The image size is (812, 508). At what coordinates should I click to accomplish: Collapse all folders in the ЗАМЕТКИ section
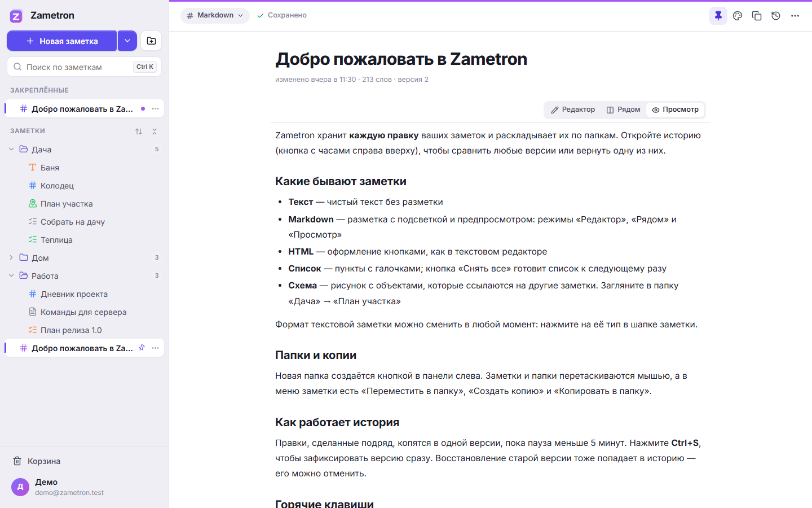pyautogui.click(x=155, y=132)
